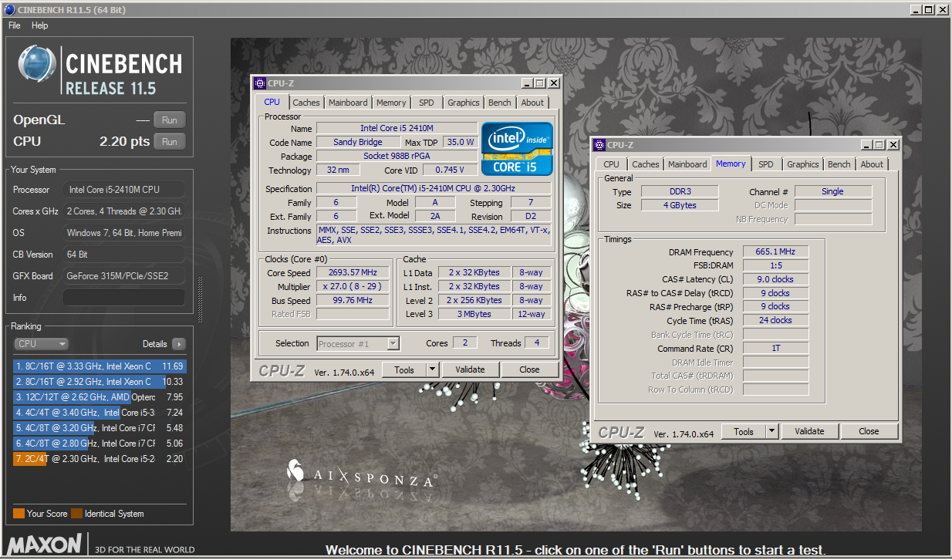Maximize the Cinebench window
Image resolution: width=952 pixels, height=560 pixels.
click(929, 9)
